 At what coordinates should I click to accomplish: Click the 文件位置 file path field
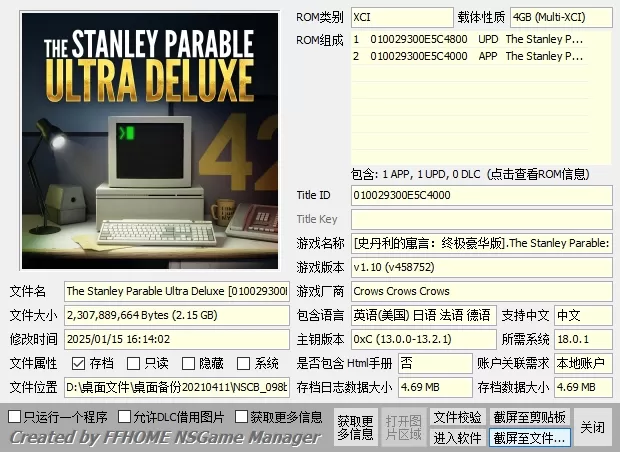pos(177,387)
